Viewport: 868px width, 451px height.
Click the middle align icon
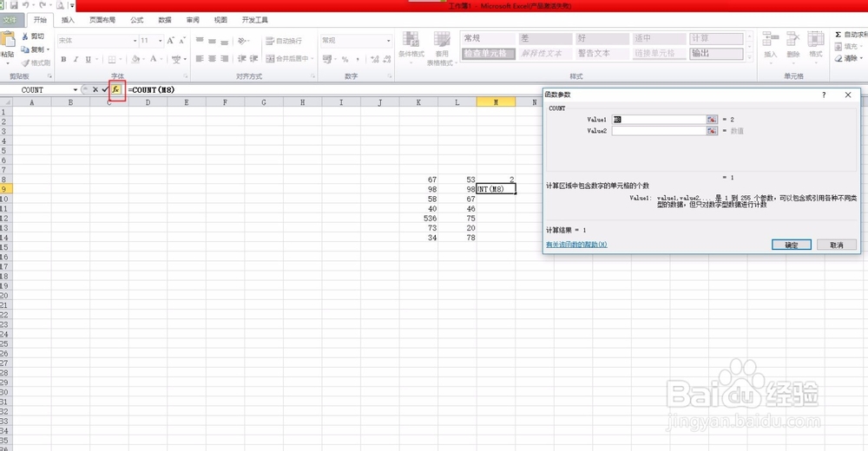point(212,41)
